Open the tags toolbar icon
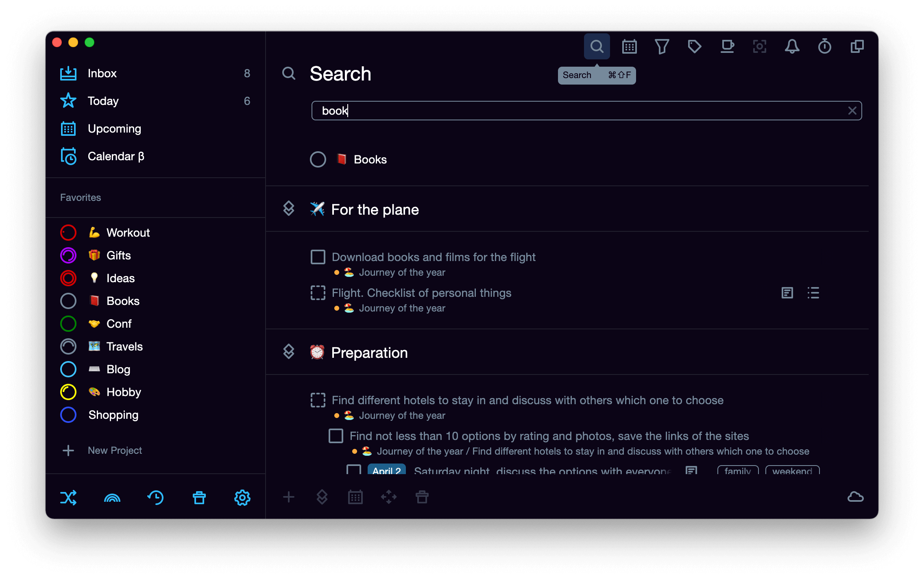Viewport: 924px width, 579px height. (694, 46)
